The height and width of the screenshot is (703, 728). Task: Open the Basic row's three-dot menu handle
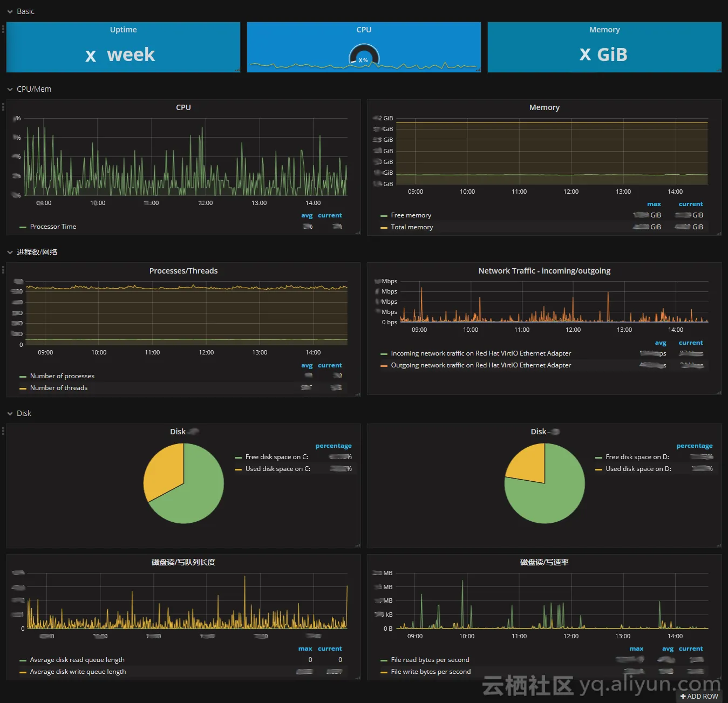pyautogui.click(x=3, y=29)
